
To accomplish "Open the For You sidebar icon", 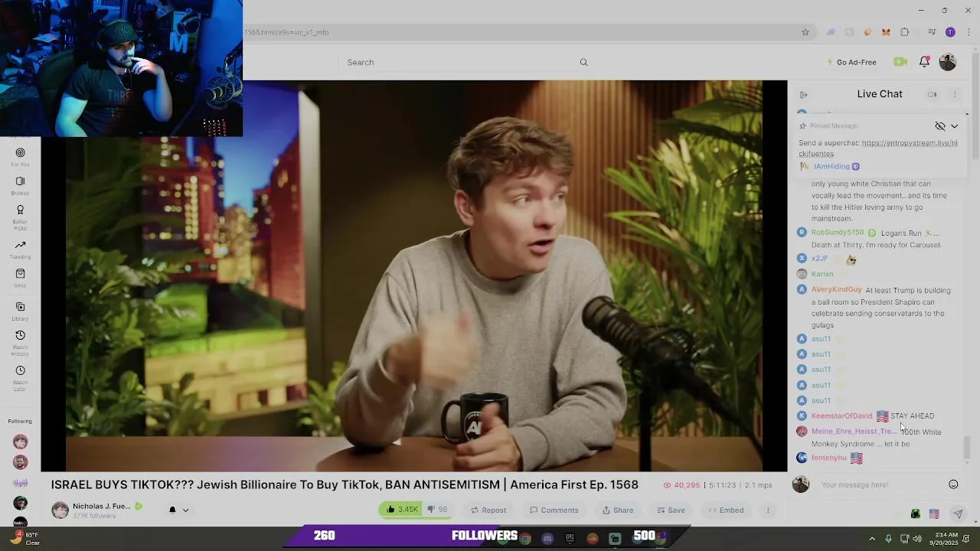I will pyautogui.click(x=20, y=153).
